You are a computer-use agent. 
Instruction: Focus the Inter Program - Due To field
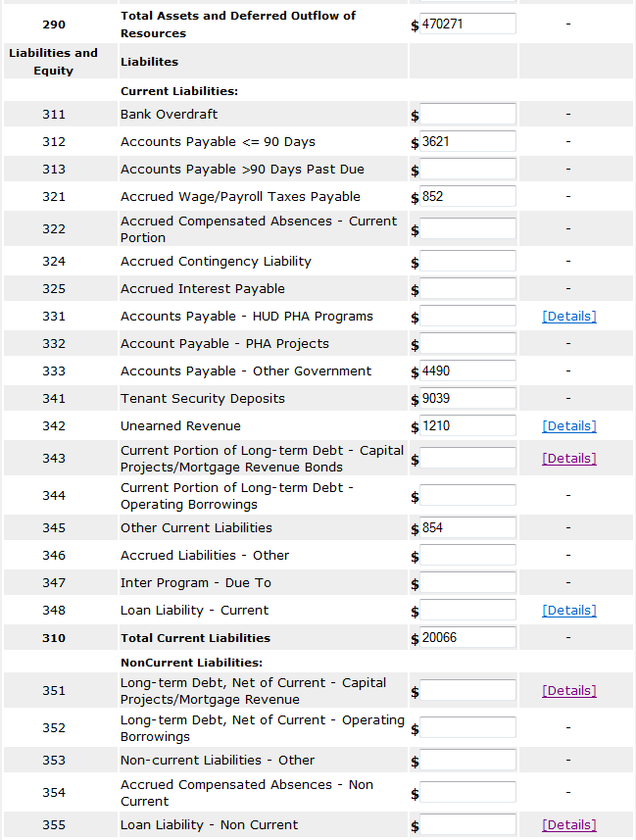click(467, 583)
